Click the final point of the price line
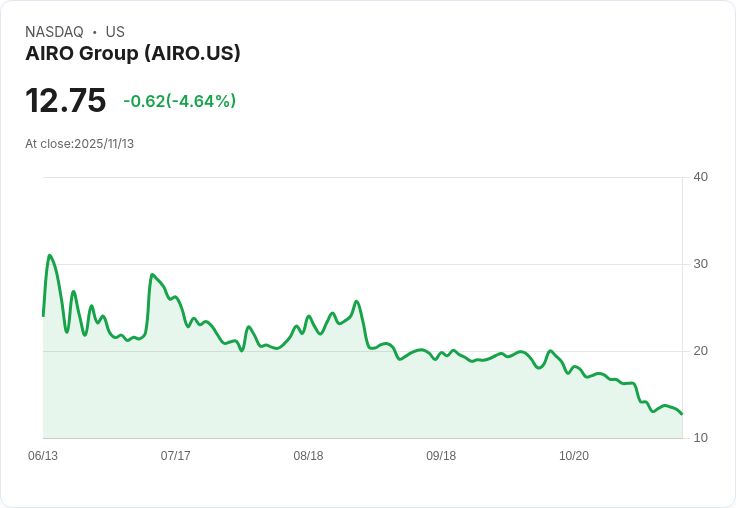Viewport: 736px width, 508px height. [x=682, y=414]
